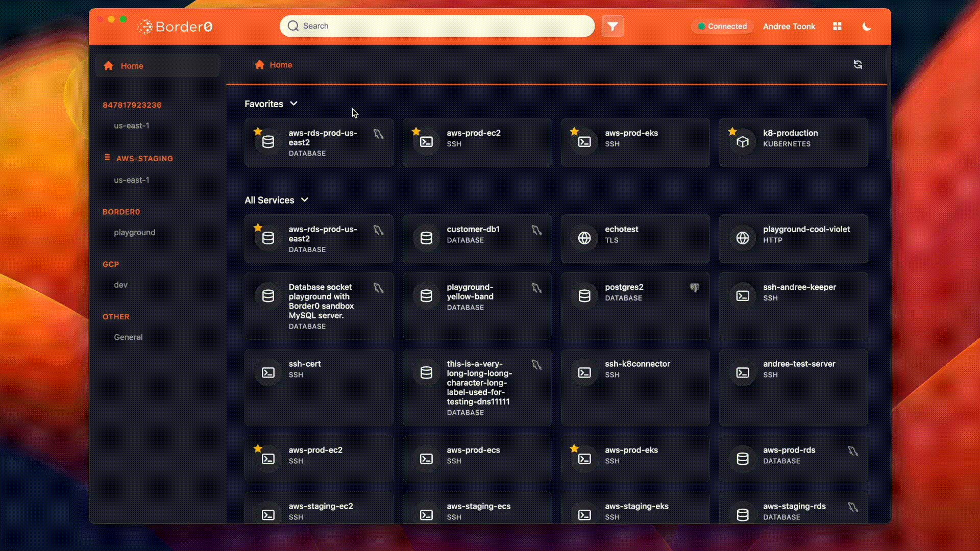This screenshot has height=551, width=980.
Task: Click the refresh icon beside Home header
Action: pos(857,65)
